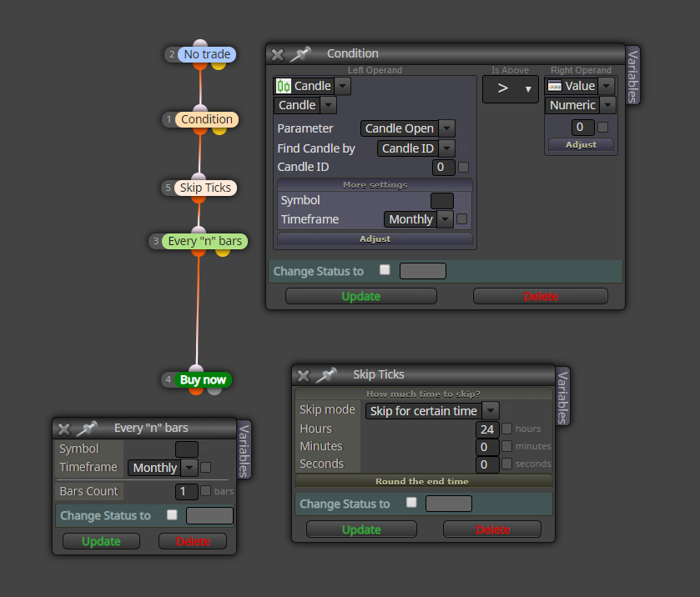The width and height of the screenshot is (700, 597).
Task: Open Variables tab on Skip Ticks panel
Action: pyautogui.click(x=562, y=397)
